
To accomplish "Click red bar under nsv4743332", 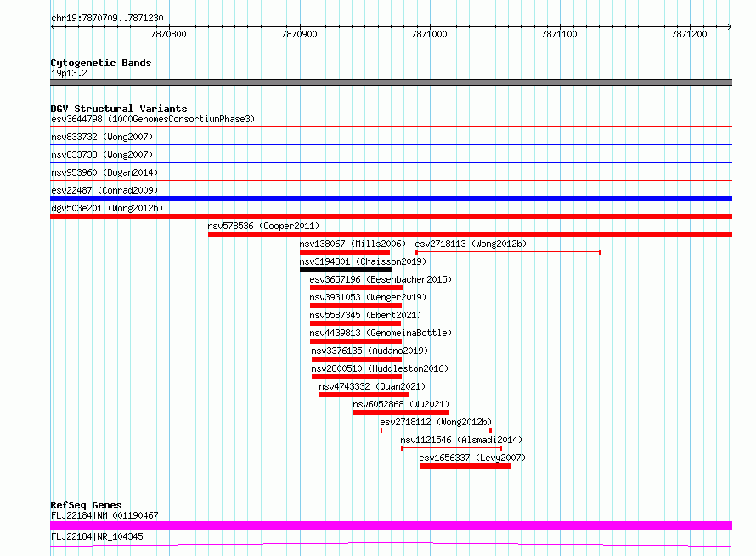I will (364, 395).
